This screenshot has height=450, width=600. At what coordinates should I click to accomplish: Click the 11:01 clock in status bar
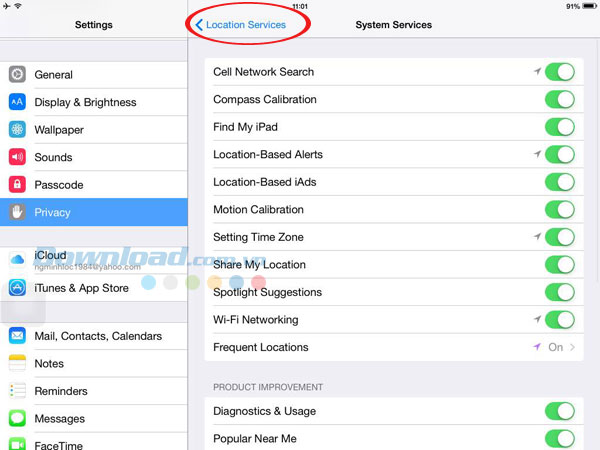point(300,6)
